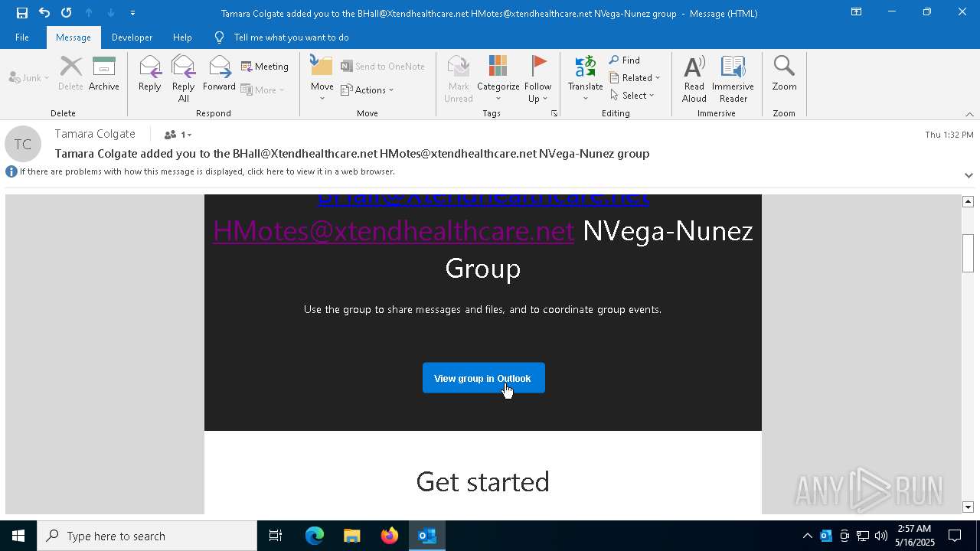Open the Move to folder dropdown
This screenshot has height=551, width=980.
[x=322, y=79]
